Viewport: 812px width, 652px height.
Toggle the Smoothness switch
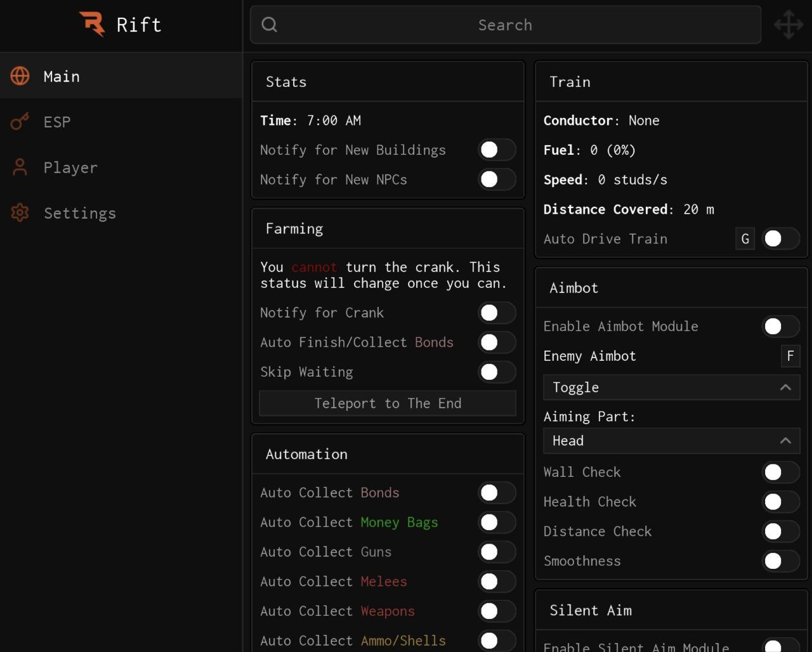click(x=780, y=561)
